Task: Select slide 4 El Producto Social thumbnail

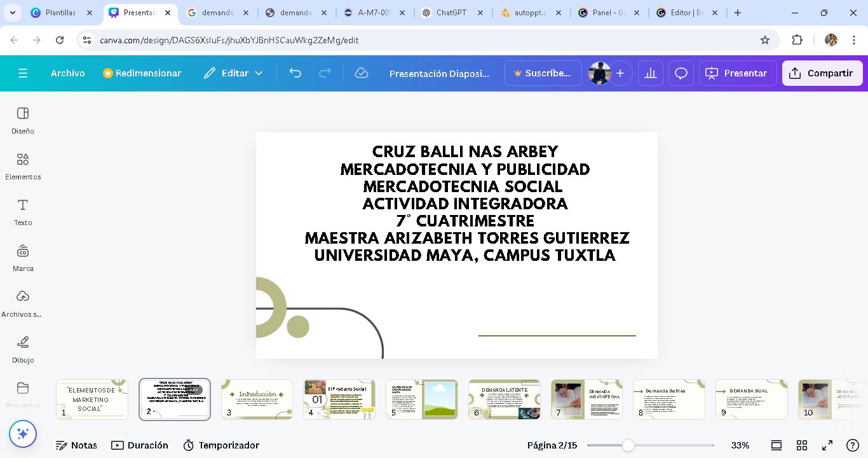Action: (x=339, y=399)
